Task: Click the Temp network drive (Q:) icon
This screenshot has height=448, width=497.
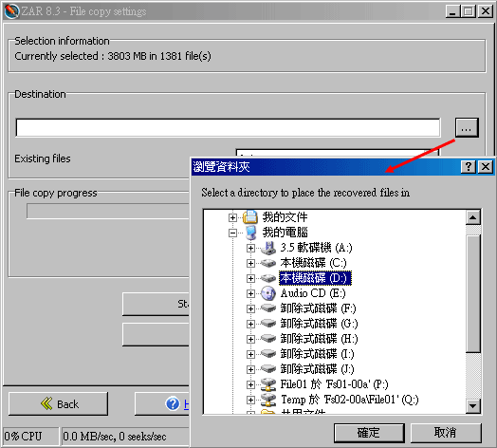Action: coord(268,400)
